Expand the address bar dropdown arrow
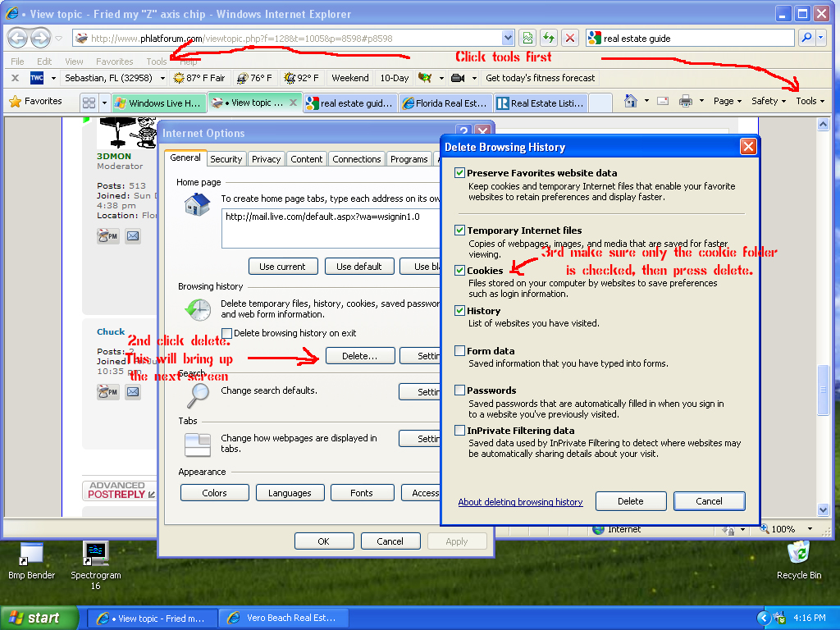Screen dimensions: 840x630 (508, 38)
